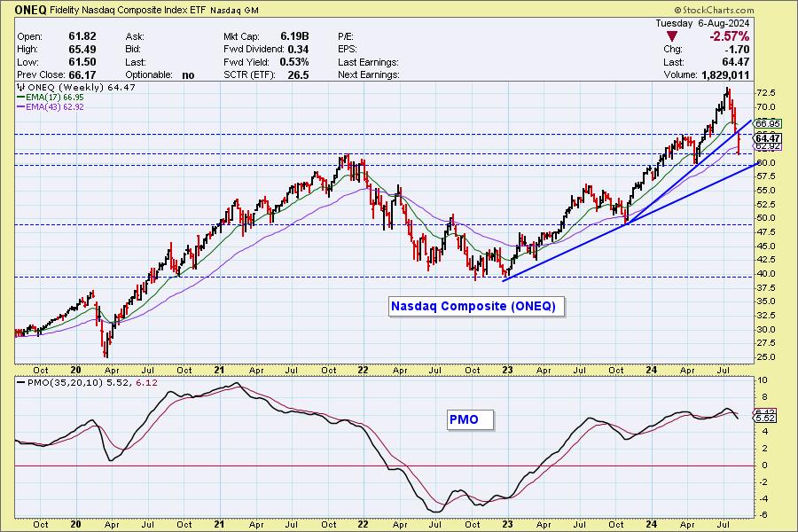Click the StockCharts.com copyright label
This screenshot has width=798, height=532.
tap(714, 10)
